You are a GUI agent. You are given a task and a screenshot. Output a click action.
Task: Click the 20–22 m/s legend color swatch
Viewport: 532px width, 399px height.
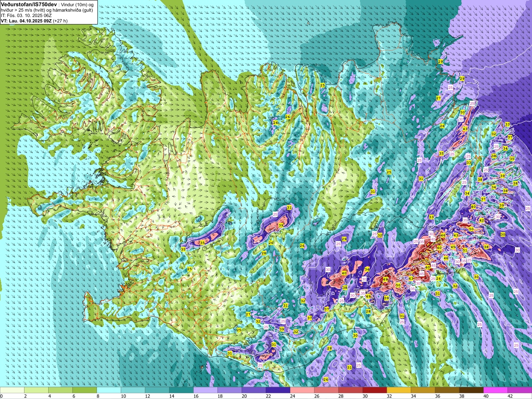[254, 390]
